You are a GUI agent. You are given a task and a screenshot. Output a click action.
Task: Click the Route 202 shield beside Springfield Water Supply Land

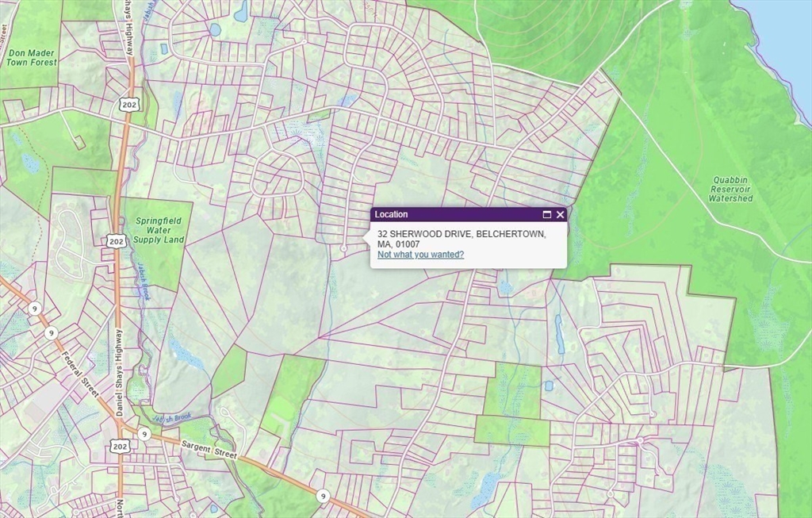[x=117, y=241]
